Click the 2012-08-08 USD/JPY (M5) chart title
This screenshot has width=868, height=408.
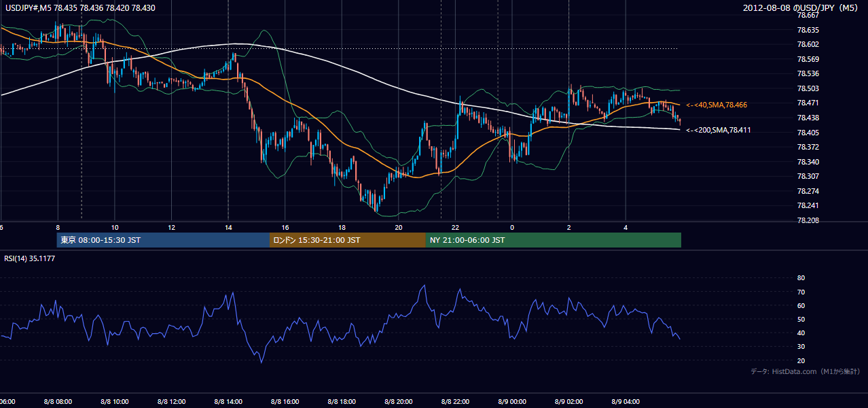tap(801, 8)
